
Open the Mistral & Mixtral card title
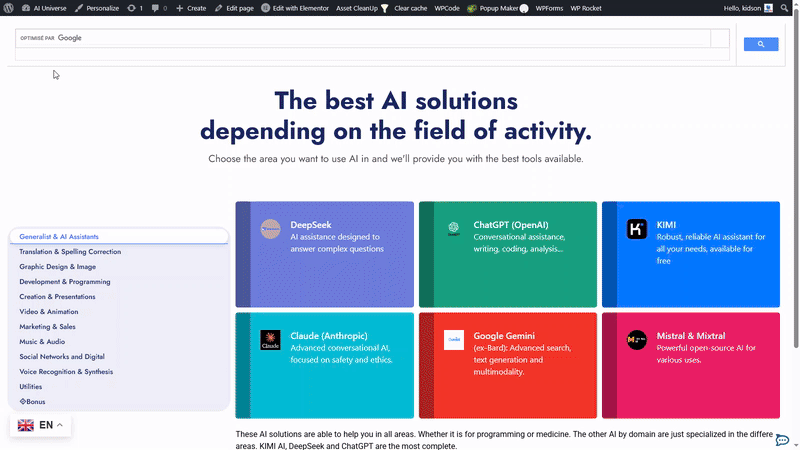[690, 336]
